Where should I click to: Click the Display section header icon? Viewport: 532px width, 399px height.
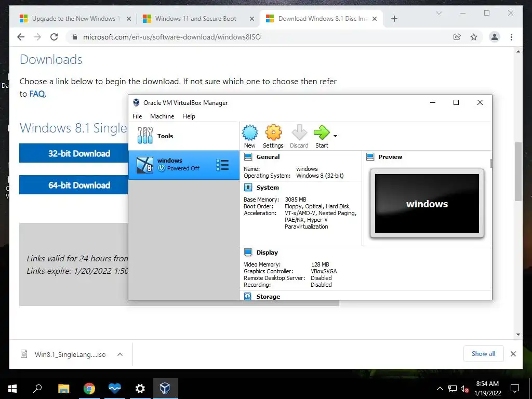pos(248,252)
